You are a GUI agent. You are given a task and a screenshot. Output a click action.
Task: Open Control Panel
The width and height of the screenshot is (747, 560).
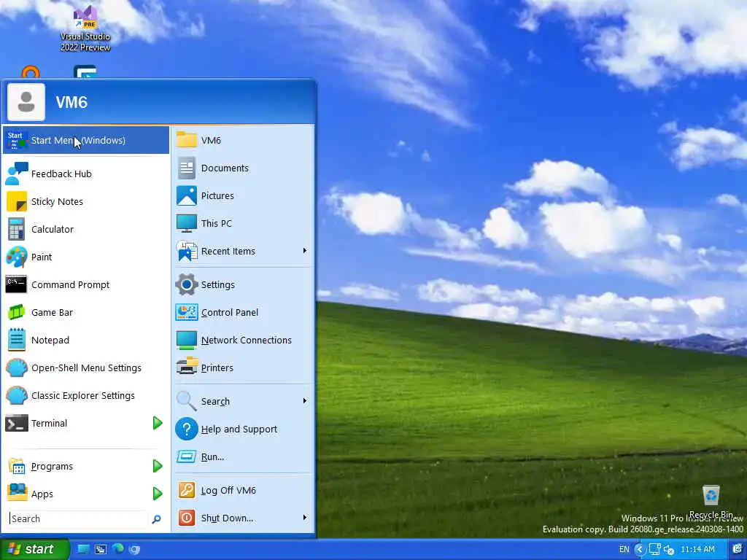pyautogui.click(x=243, y=312)
